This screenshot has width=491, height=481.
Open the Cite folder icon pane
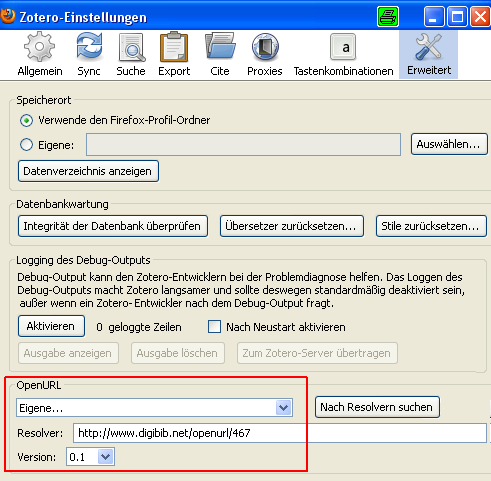(220, 55)
